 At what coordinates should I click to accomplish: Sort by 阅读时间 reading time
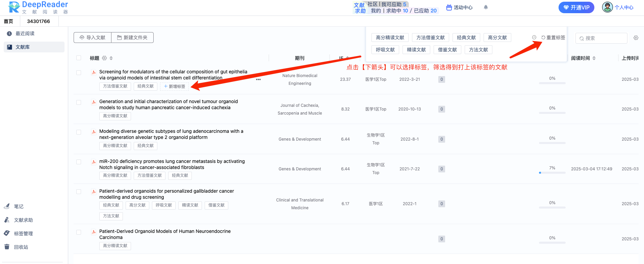click(x=594, y=58)
